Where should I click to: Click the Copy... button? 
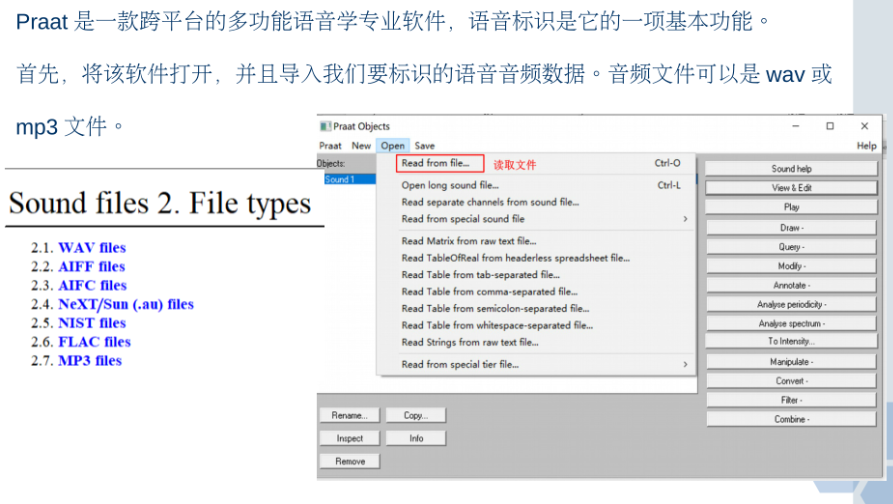(x=416, y=416)
